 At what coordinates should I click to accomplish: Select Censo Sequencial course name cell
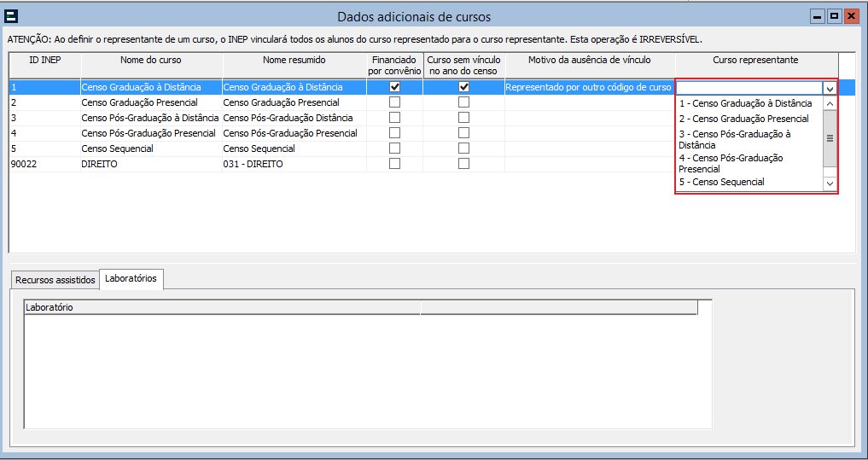[152, 148]
